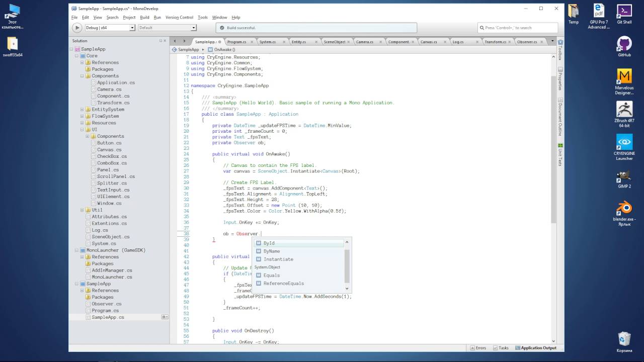The height and width of the screenshot is (362, 644).
Task: Open the Build menu
Action: pos(144,18)
